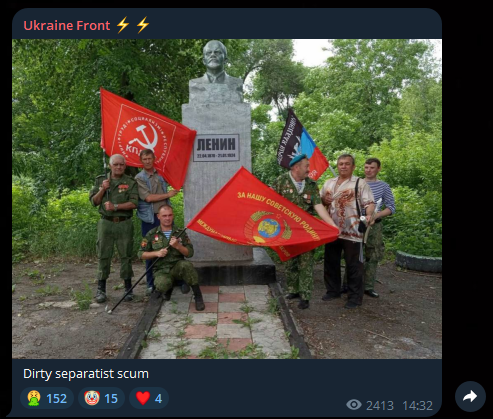Open the Ukraine Front channel name
Screen dimensions: 493x419
coord(67,25)
